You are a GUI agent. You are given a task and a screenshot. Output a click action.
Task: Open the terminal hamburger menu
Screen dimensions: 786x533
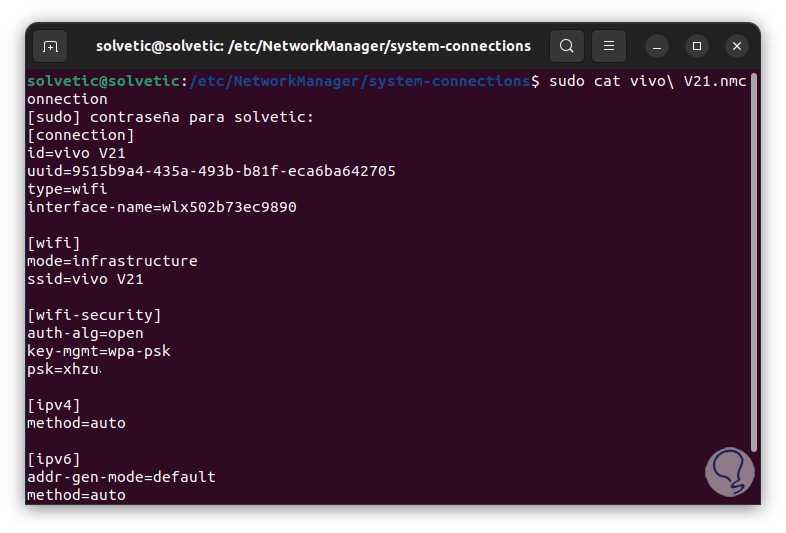(x=609, y=46)
